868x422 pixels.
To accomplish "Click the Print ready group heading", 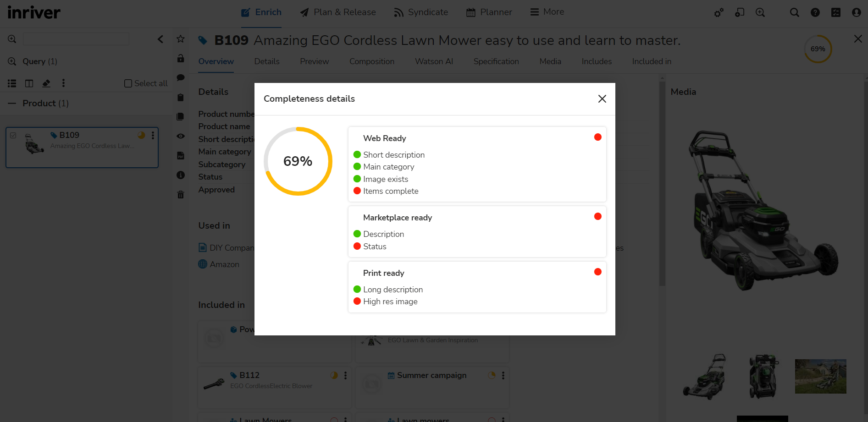I will point(384,273).
